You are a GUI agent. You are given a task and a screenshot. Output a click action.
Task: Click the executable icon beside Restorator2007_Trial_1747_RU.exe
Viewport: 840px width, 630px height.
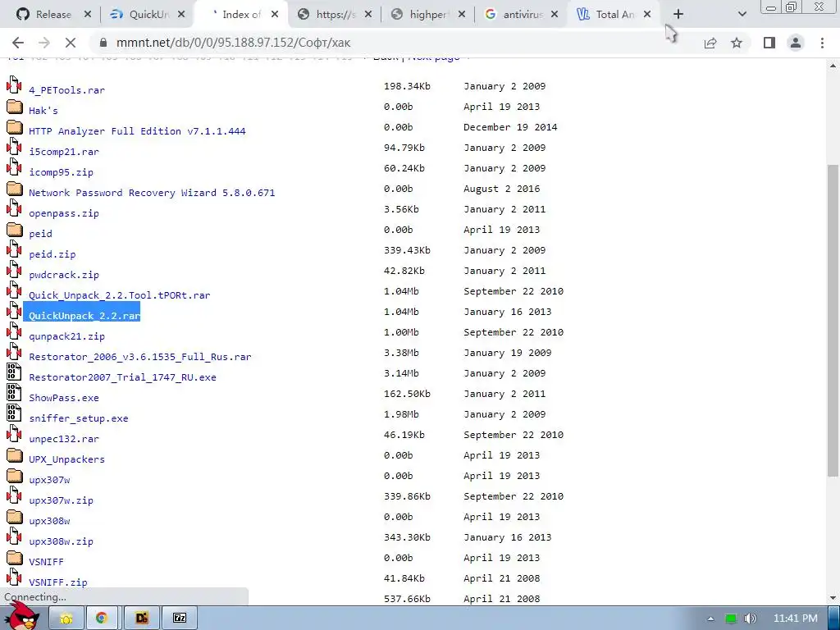14,372
